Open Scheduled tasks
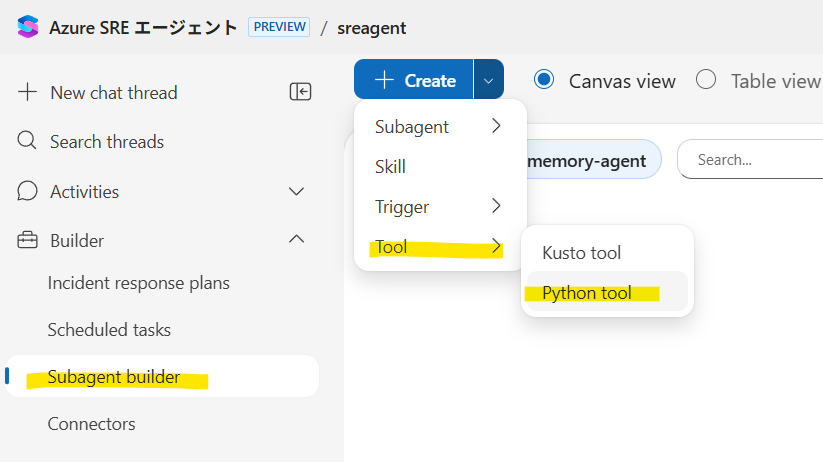 pyautogui.click(x=109, y=330)
